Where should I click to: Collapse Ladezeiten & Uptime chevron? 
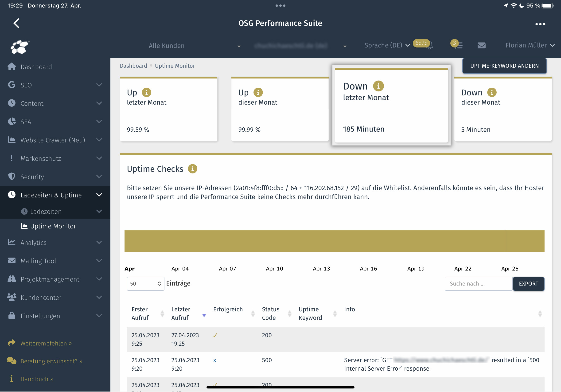pyautogui.click(x=99, y=195)
